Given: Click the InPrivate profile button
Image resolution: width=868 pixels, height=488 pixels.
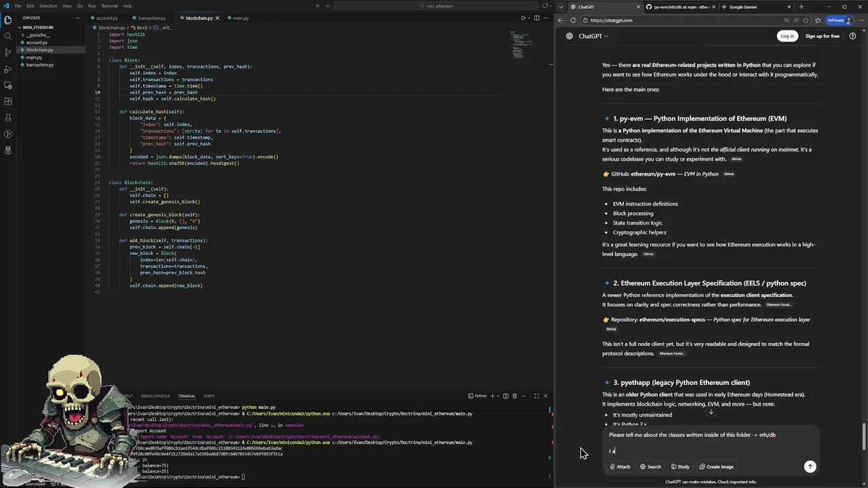Looking at the screenshot, I should click(840, 20).
